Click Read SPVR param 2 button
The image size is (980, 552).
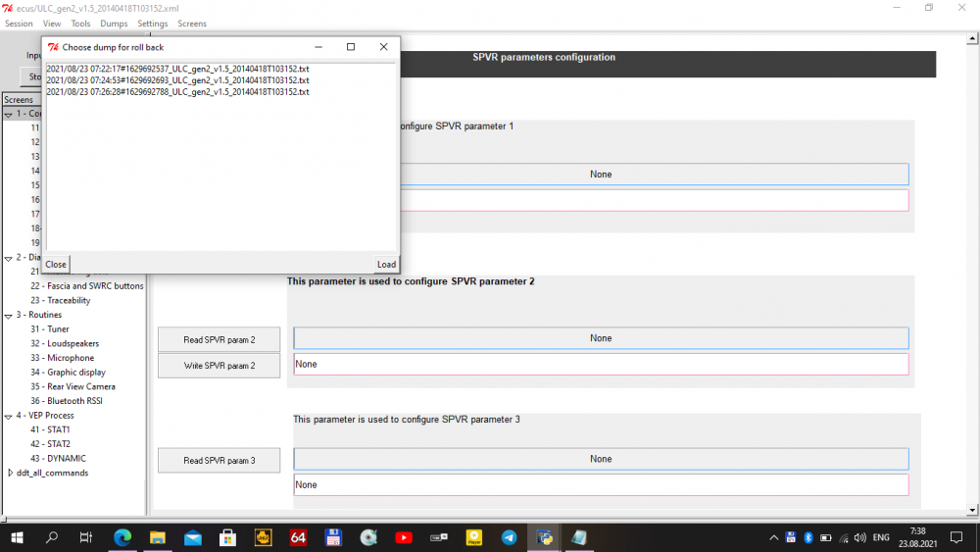(219, 339)
